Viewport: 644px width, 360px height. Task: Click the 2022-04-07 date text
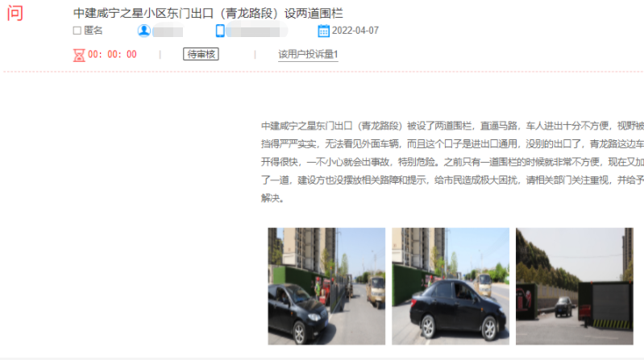tap(355, 31)
